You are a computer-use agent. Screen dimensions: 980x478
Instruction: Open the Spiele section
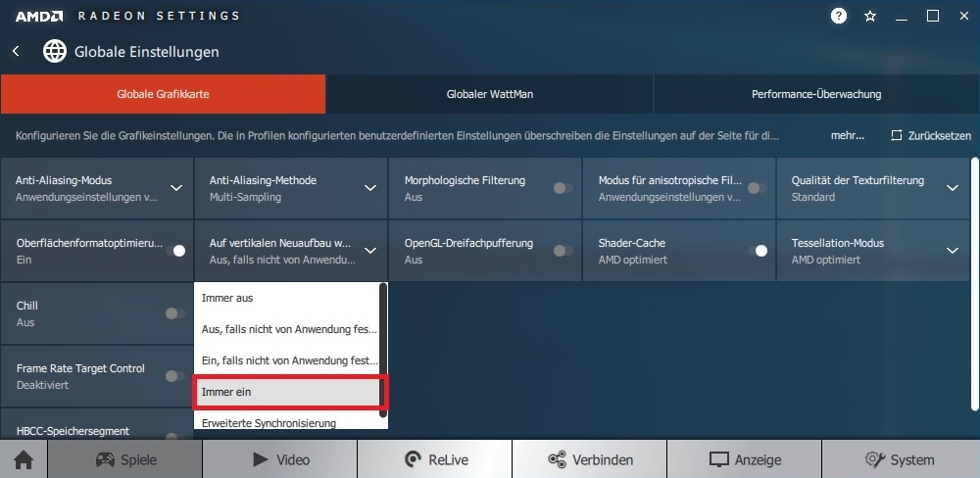[x=125, y=460]
